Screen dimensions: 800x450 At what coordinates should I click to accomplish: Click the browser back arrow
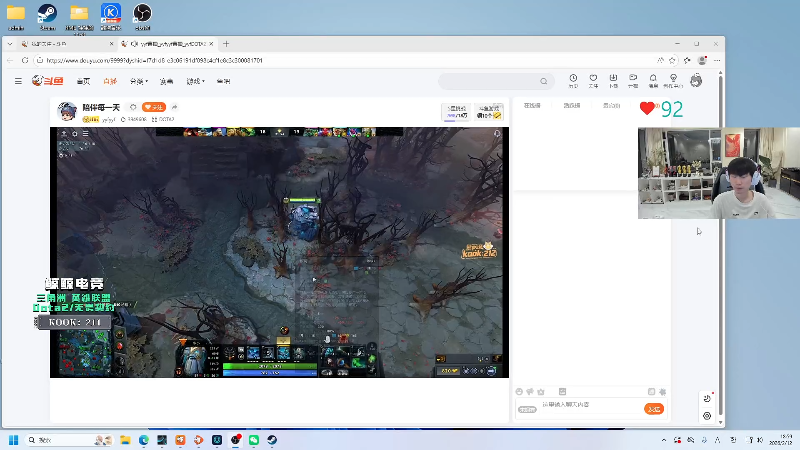click(10, 60)
